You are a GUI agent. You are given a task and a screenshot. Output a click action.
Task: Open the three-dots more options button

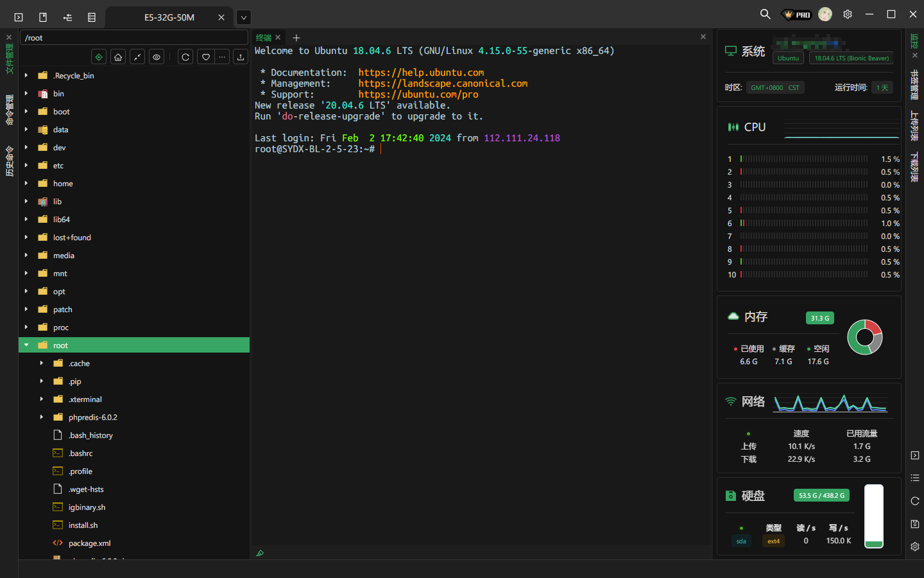pyautogui.click(x=222, y=57)
